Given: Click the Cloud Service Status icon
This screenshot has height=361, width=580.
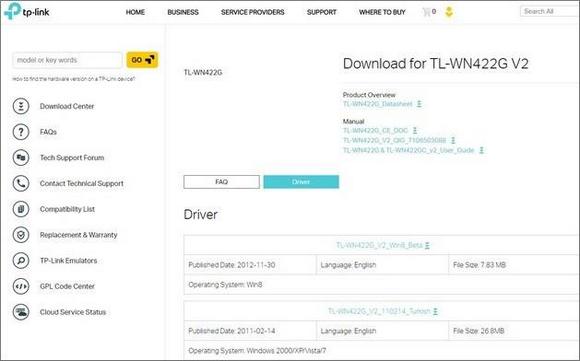Looking at the screenshot, I should 21,312.
